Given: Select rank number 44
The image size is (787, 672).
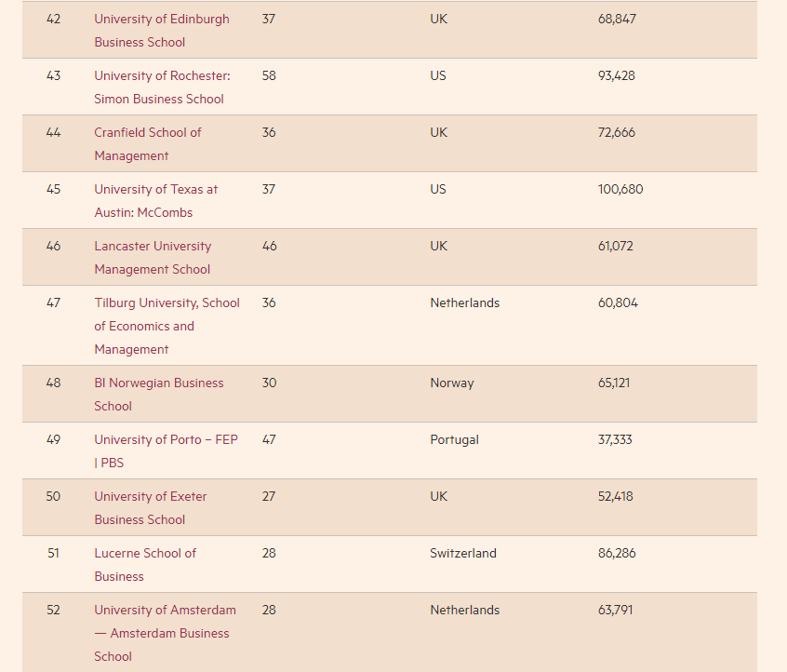Looking at the screenshot, I should (53, 132).
